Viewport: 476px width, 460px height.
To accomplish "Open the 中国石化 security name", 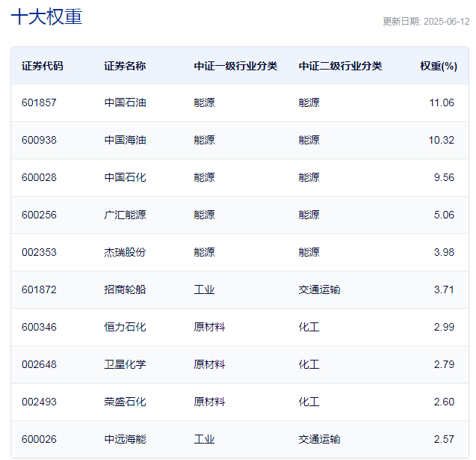I will (125, 177).
